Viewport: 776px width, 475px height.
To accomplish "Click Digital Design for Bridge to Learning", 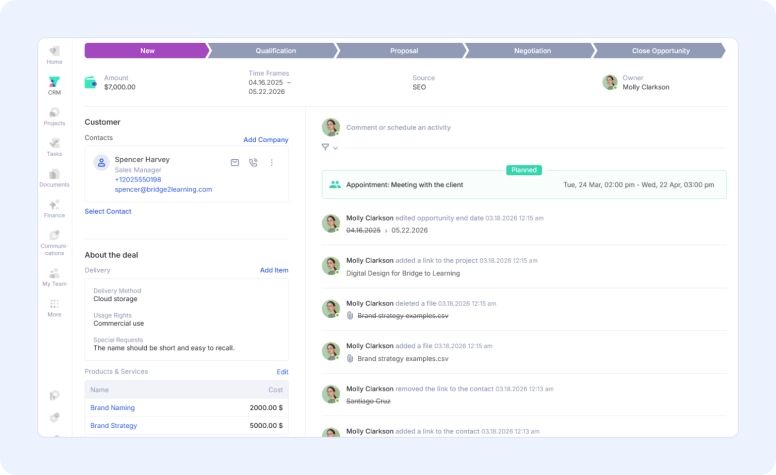I will pyautogui.click(x=403, y=273).
